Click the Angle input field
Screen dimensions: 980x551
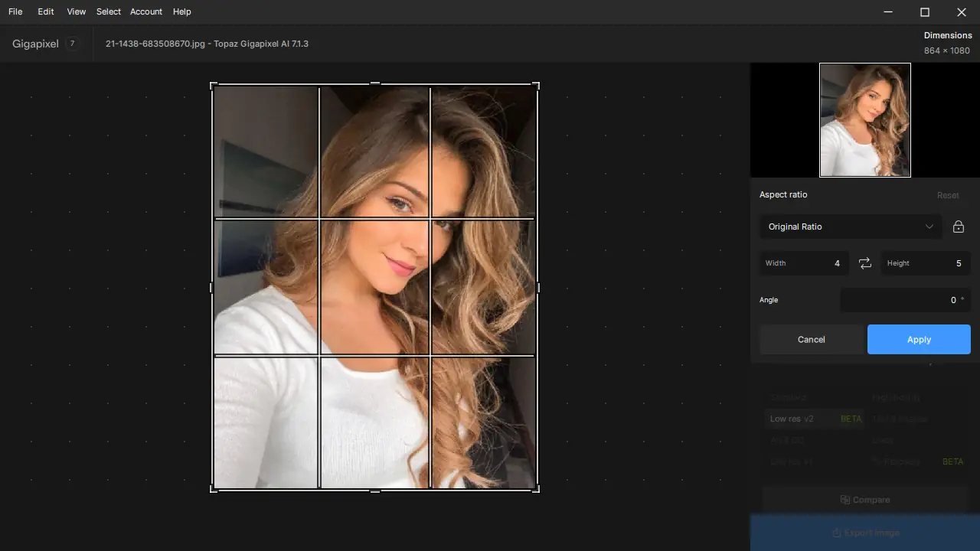[905, 300]
